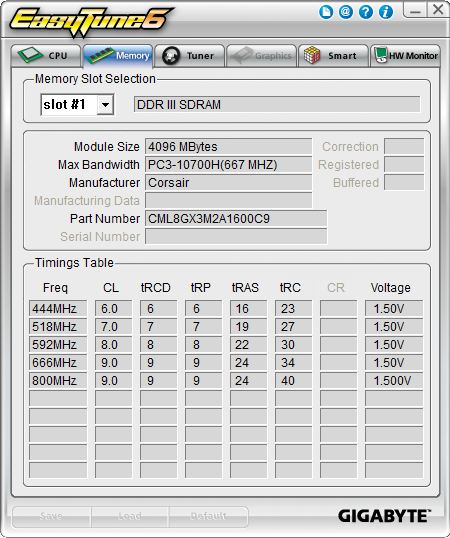Open the Tuner tab

pyautogui.click(x=189, y=56)
